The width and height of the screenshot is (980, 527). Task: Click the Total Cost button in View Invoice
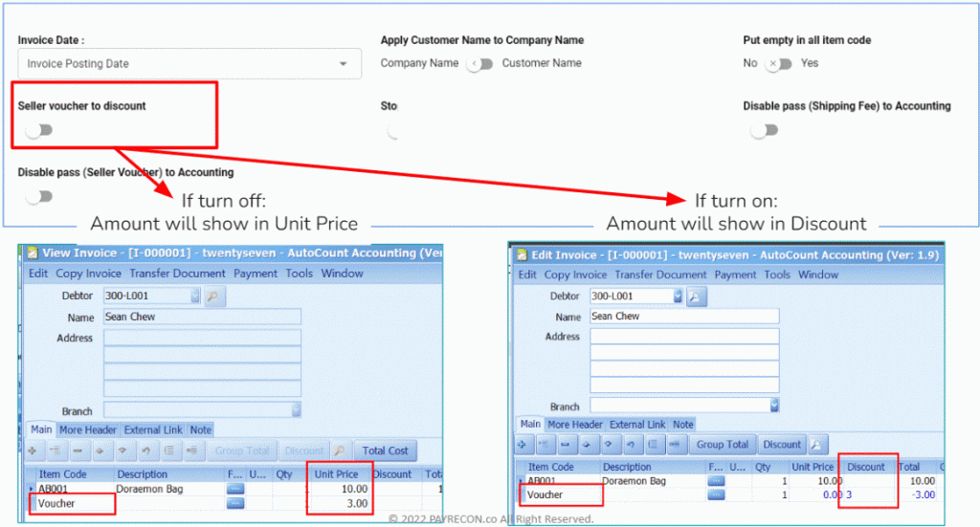tap(385, 450)
